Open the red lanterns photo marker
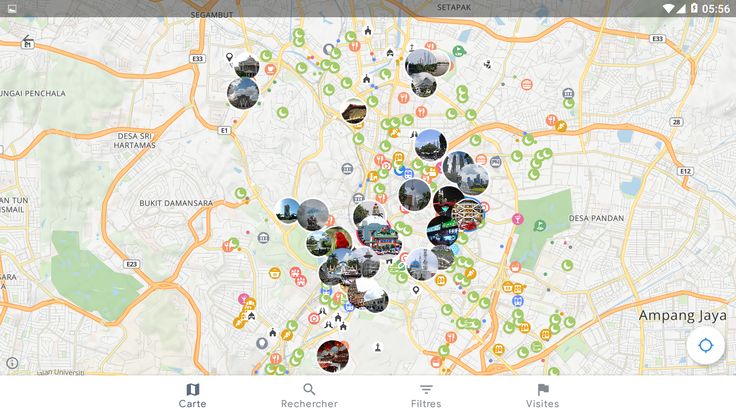The height and width of the screenshot is (414, 736). (x=333, y=356)
